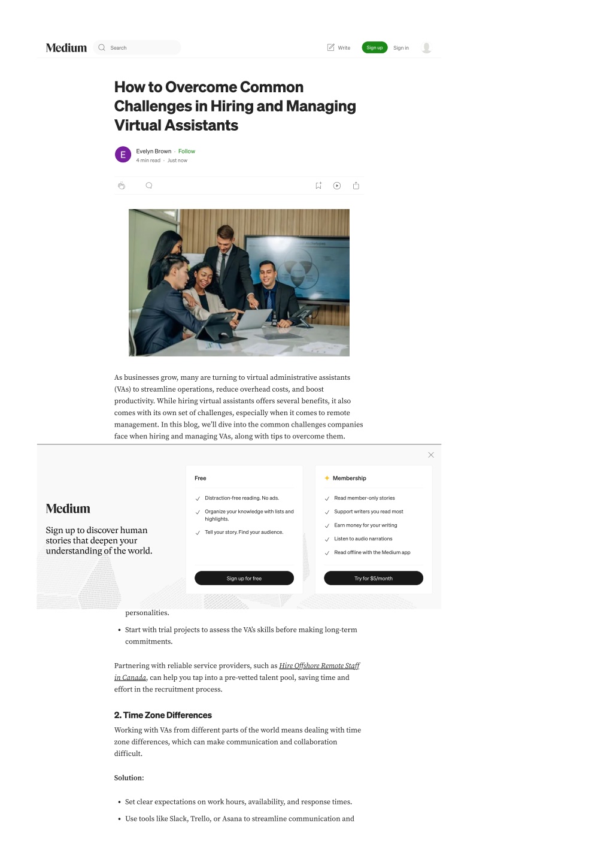
Task: Open the Evelyn Brown author name link
Action: click(154, 152)
